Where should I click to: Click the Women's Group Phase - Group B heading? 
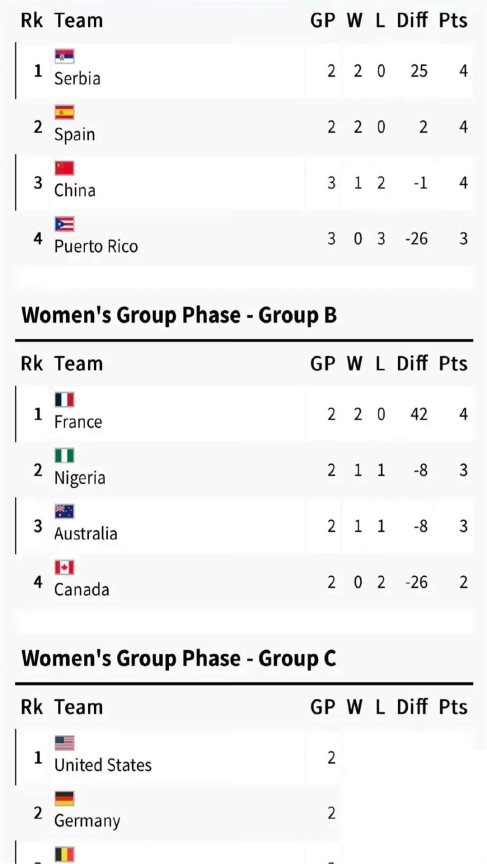[x=178, y=316]
